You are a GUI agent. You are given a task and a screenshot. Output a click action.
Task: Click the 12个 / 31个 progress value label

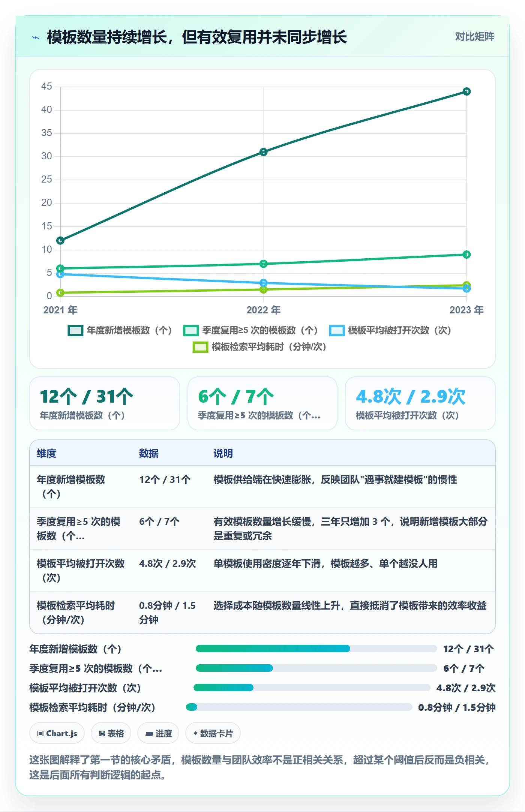click(468, 649)
